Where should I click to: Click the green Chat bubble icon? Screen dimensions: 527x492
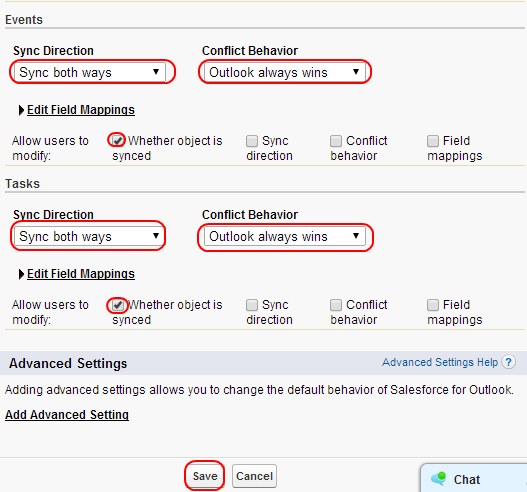click(438, 479)
